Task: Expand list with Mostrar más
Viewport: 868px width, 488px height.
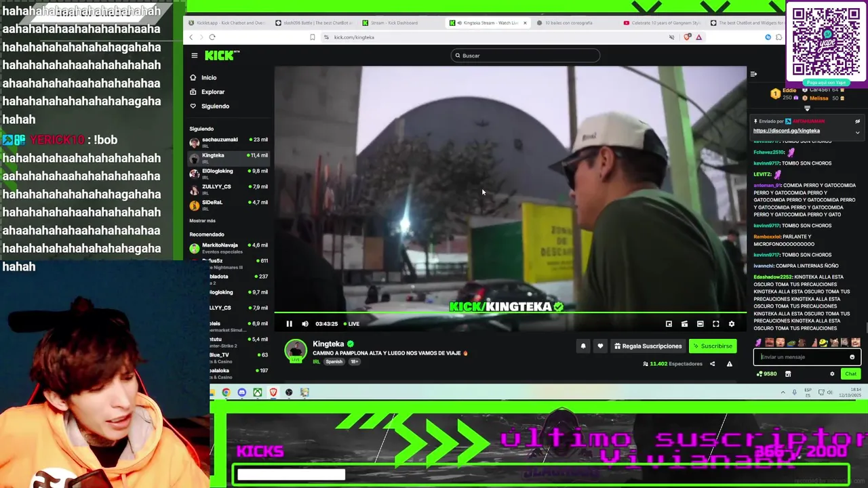Action: [202, 220]
